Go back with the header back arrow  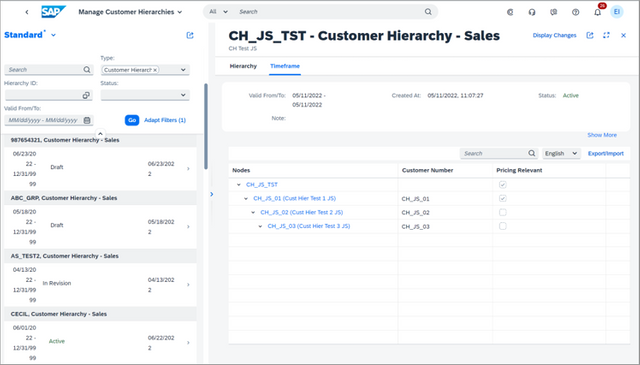click(27, 12)
